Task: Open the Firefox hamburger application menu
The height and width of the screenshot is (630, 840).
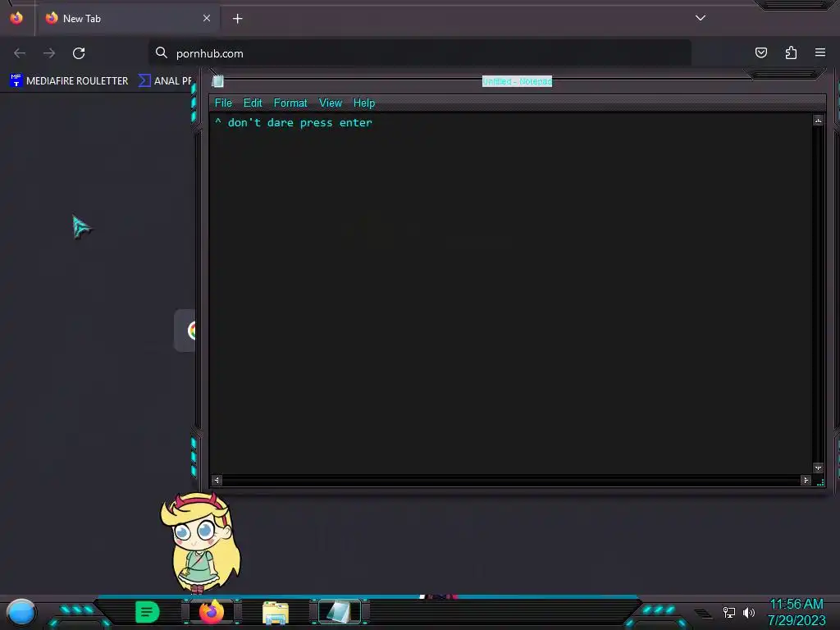Action: [x=820, y=52]
